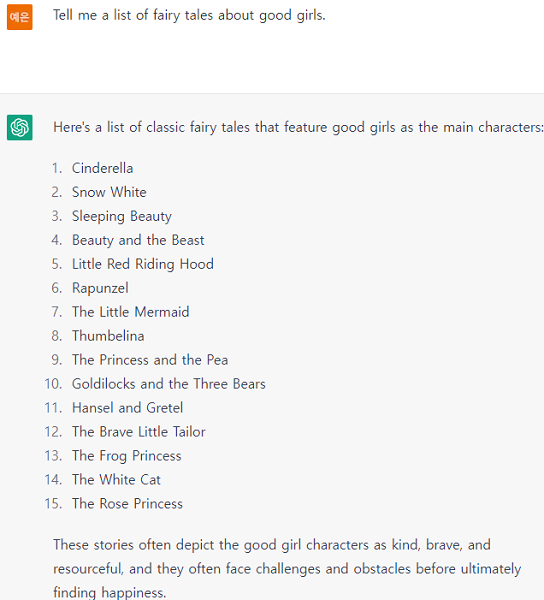Click the orange user avatar icon
The width and height of the screenshot is (544, 600).
coord(20,17)
